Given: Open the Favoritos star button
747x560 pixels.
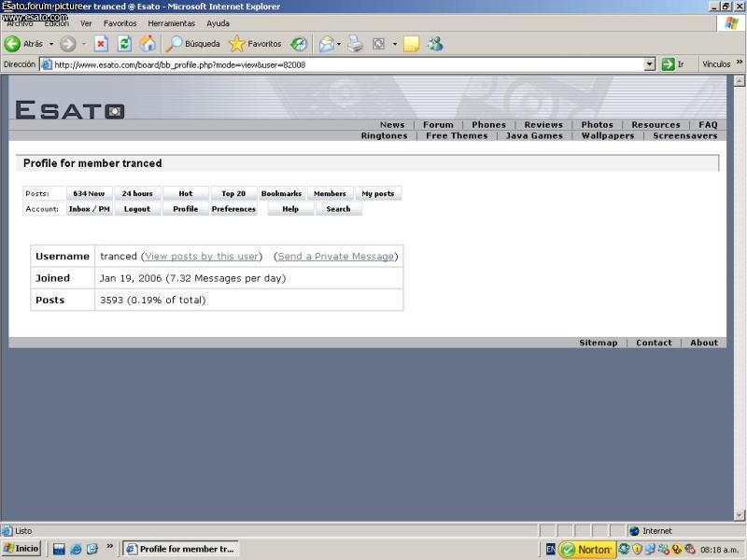Looking at the screenshot, I should [255, 44].
